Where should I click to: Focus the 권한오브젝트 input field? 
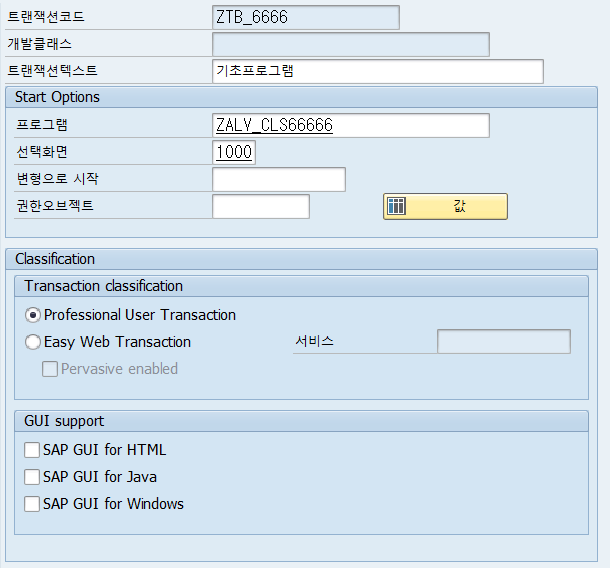(261, 206)
